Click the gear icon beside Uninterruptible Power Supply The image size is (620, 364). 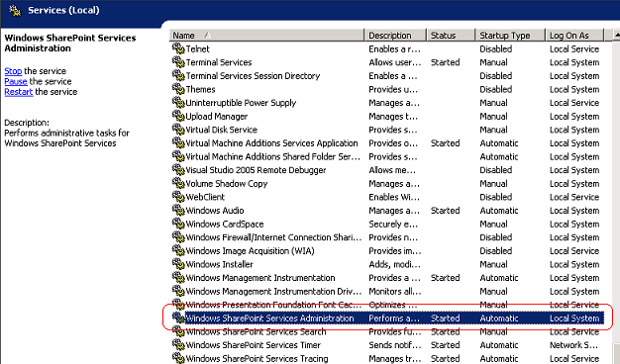click(178, 102)
